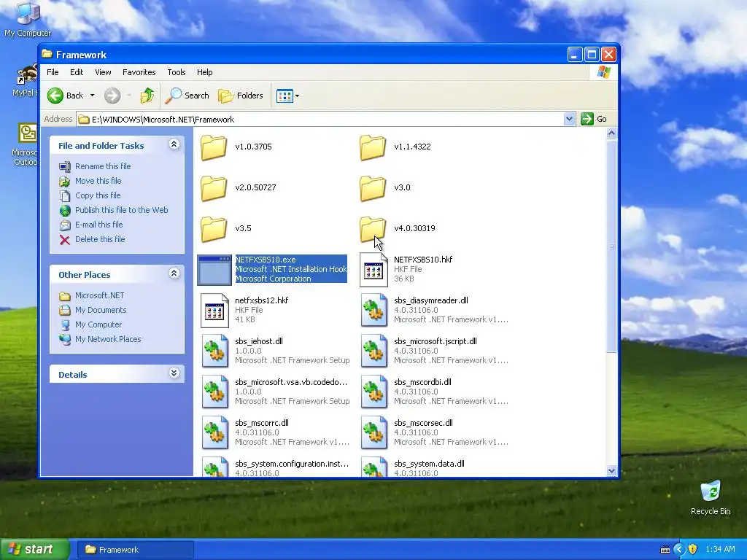Click Copy this file link
747x560 pixels.
pos(98,195)
